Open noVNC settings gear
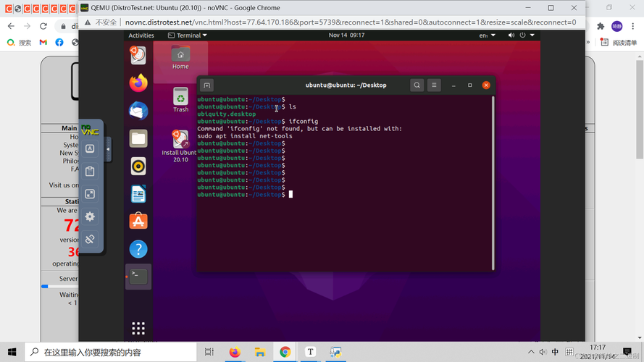Image resolution: width=644 pixels, height=362 pixels. (90, 216)
